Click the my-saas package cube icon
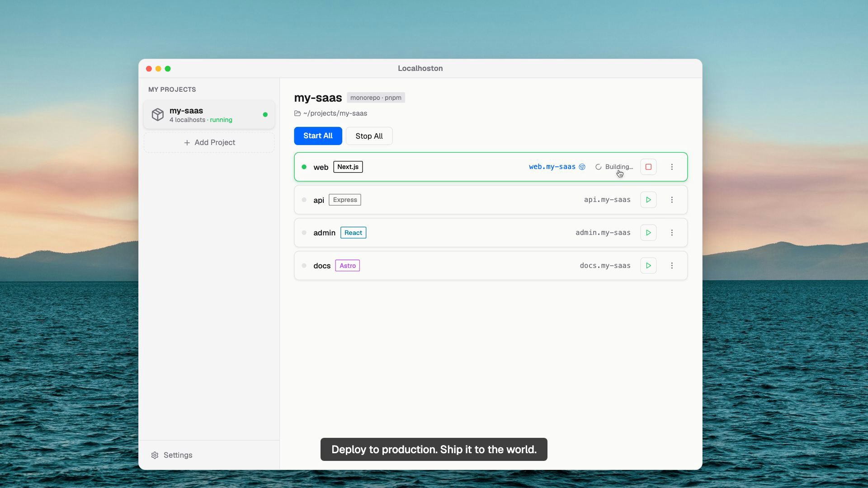 click(157, 115)
